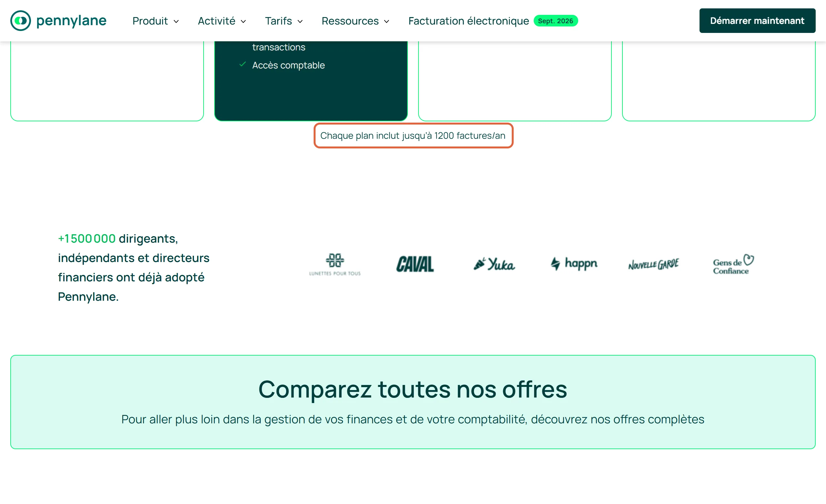Screen dimensions: 826x504
Task: Click the happn lightning logo
Action: click(574, 264)
